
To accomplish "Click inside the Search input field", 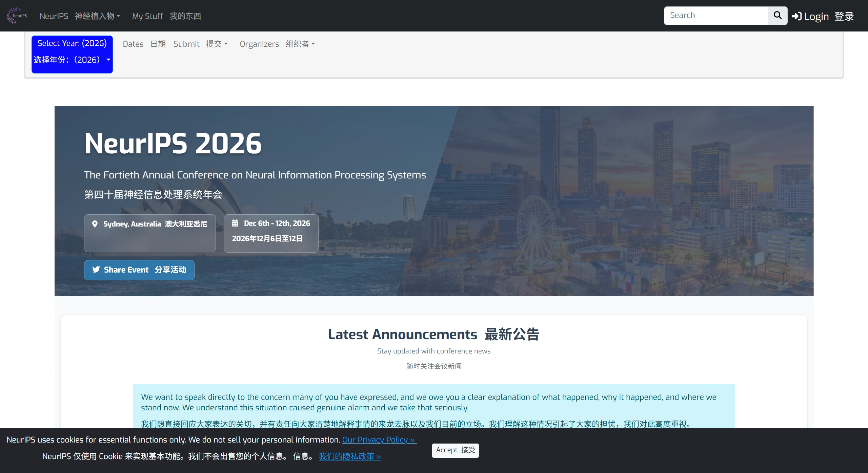I will 716,15.
